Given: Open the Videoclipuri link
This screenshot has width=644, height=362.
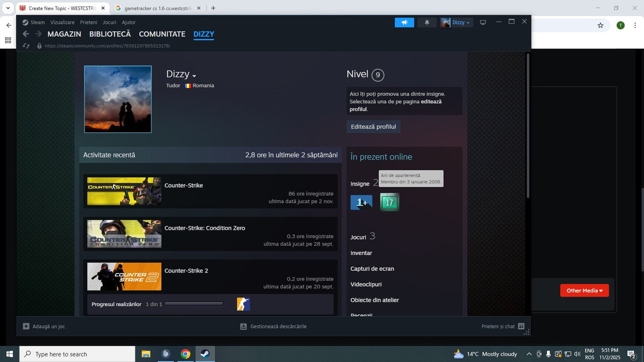Looking at the screenshot, I should (x=366, y=284).
